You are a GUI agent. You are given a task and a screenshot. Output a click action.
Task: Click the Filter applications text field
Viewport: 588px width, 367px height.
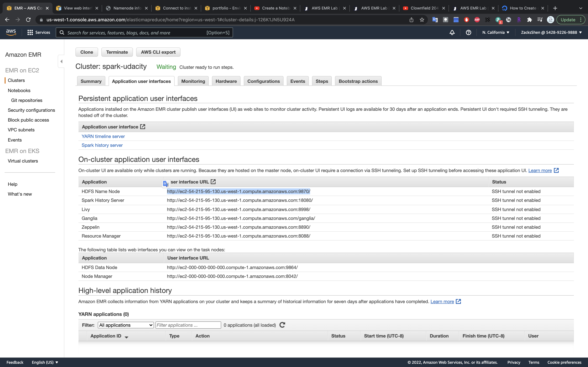pos(188,325)
